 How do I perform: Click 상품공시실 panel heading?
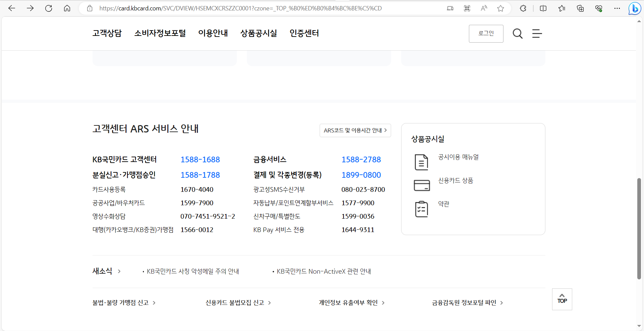[x=428, y=139]
